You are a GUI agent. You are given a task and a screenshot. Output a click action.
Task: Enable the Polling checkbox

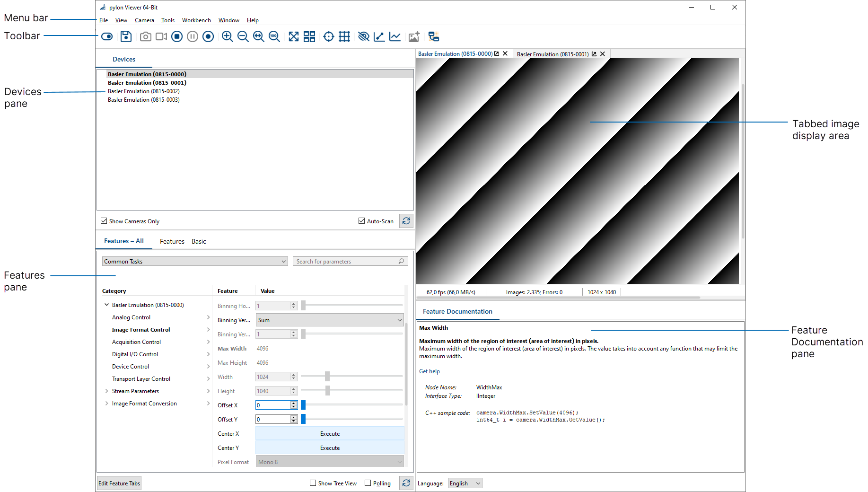coord(368,483)
